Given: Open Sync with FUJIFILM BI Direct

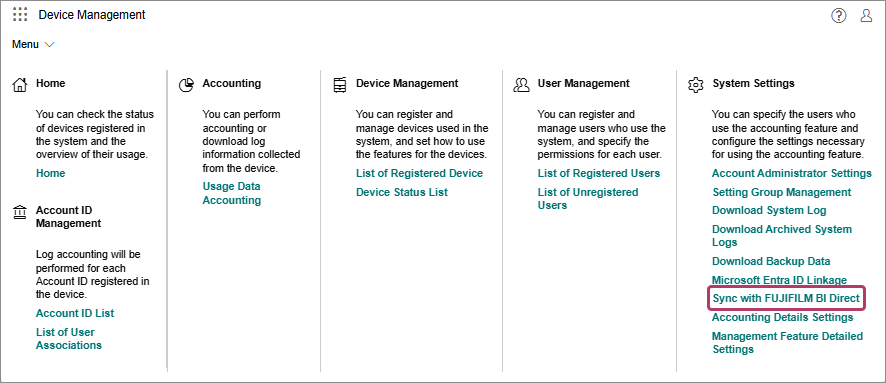Looking at the screenshot, I should click(x=786, y=298).
